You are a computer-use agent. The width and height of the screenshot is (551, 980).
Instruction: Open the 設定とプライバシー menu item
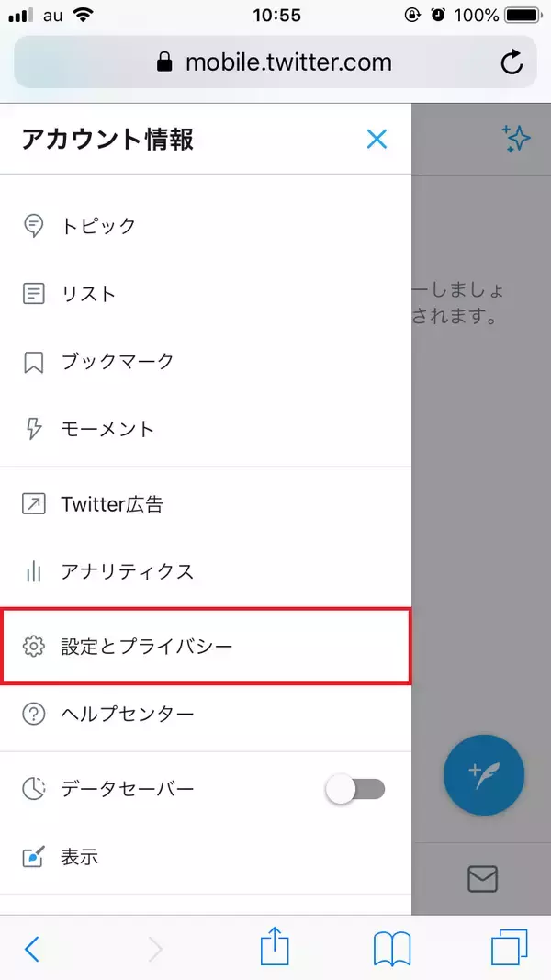coord(206,646)
